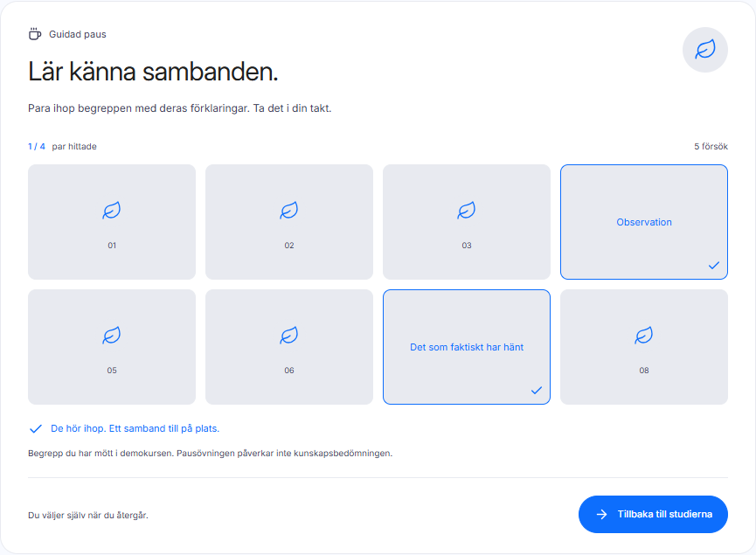The image size is (756, 555).
Task: Click the checkmark on the Observation card
Action: pos(714,265)
